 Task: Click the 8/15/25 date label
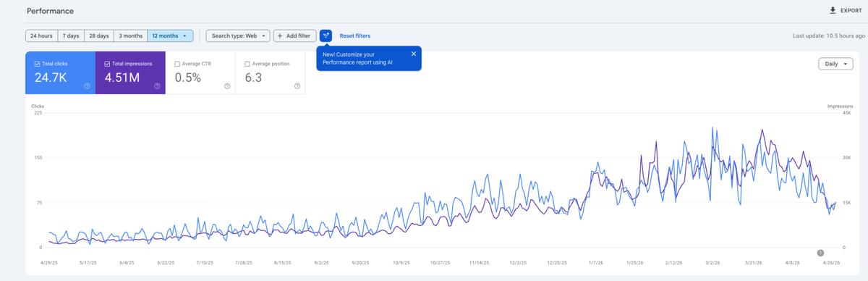tap(284, 263)
